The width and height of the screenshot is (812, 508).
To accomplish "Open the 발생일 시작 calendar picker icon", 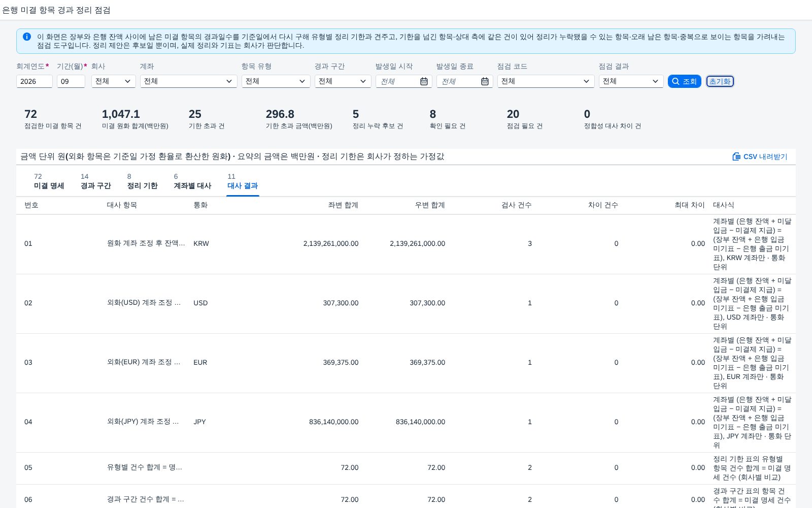I will click(x=424, y=81).
